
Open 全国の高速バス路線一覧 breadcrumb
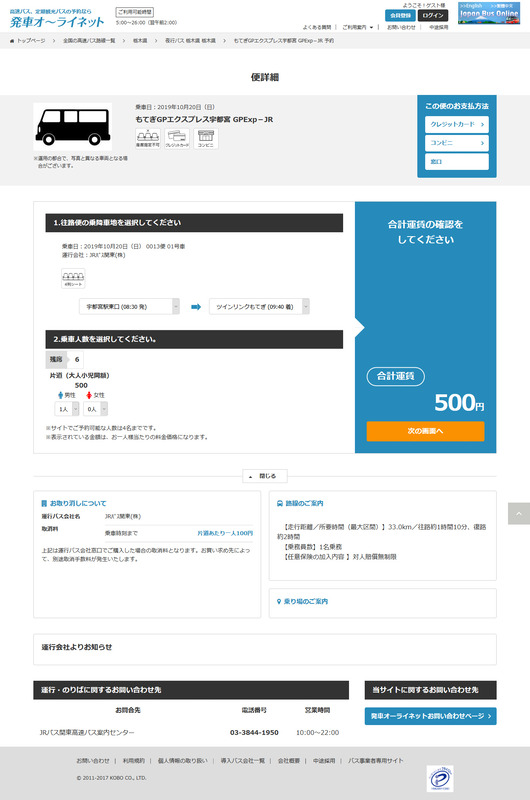coord(89,40)
